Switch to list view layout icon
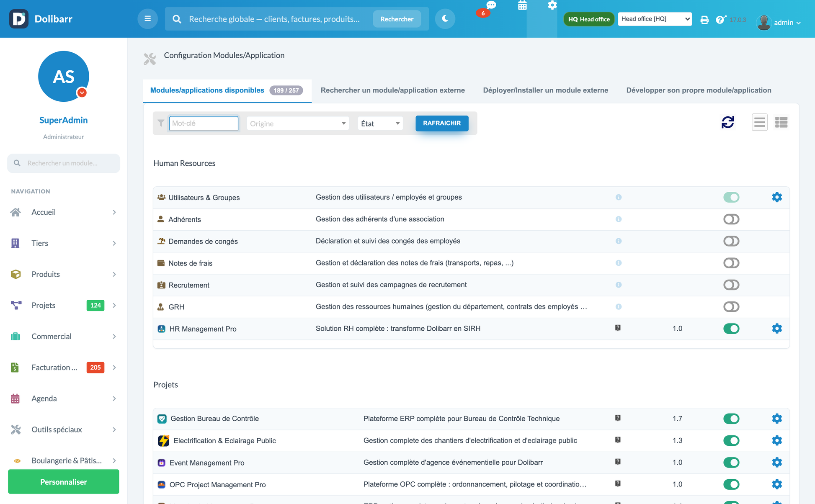This screenshot has height=504, width=815. point(759,122)
